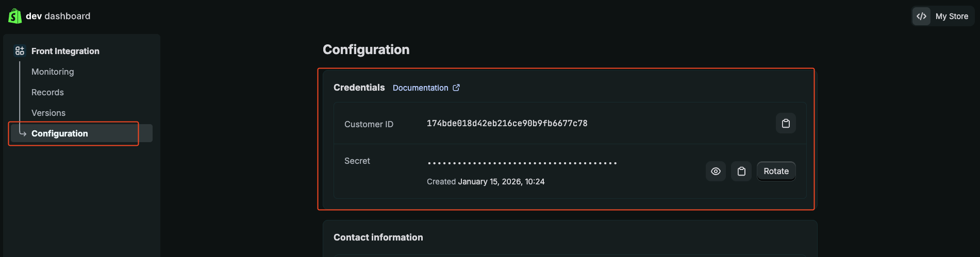Click the Shopify bag logo
Image resolution: width=980 pixels, height=257 pixels.
(15, 16)
